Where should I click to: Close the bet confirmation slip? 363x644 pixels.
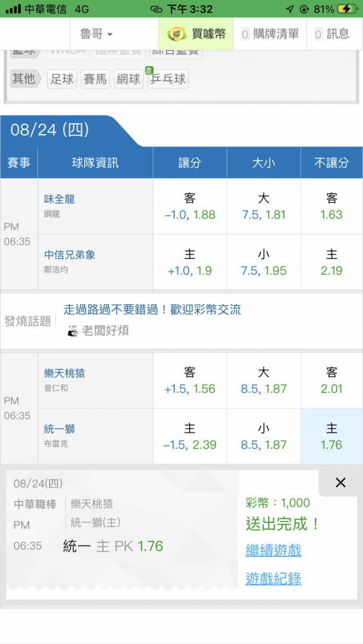click(340, 483)
